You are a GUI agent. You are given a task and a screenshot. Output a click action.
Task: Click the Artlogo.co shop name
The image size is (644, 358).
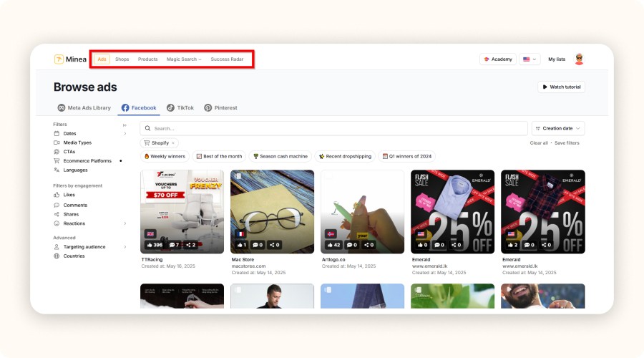click(x=333, y=260)
